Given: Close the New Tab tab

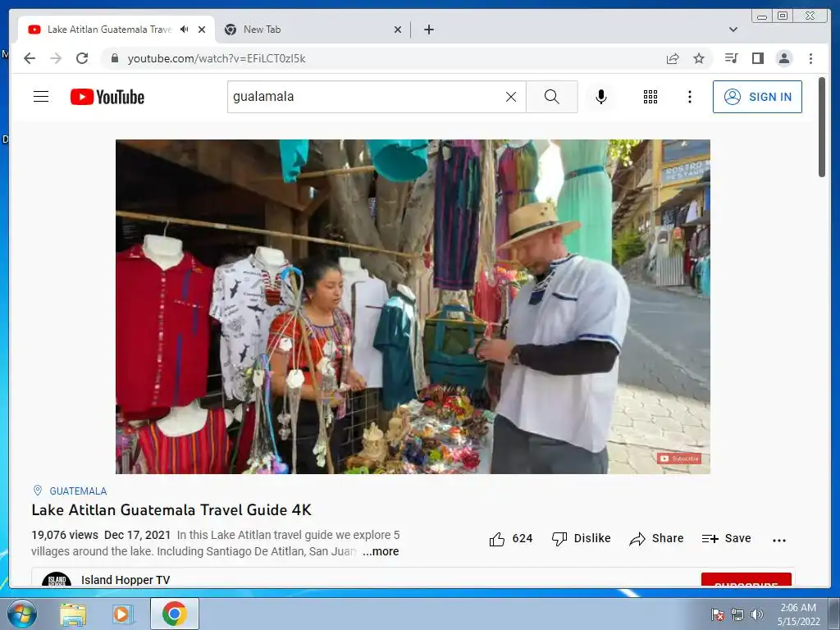Looking at the screenshot, I should click(398, 30).
